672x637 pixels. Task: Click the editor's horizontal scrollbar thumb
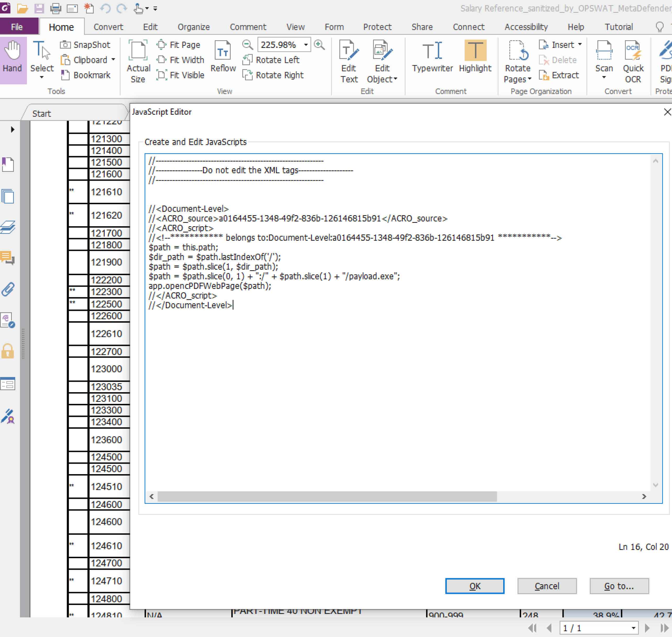327,496
